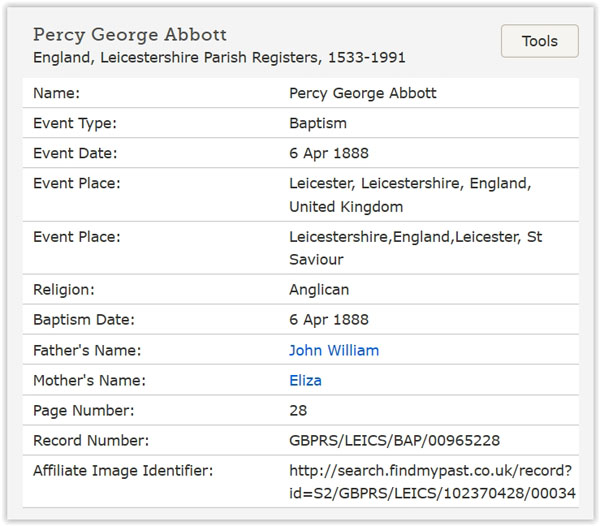
Task: Click the Baptism Date value
Action: pyautogui.click(x=329, y=319)
